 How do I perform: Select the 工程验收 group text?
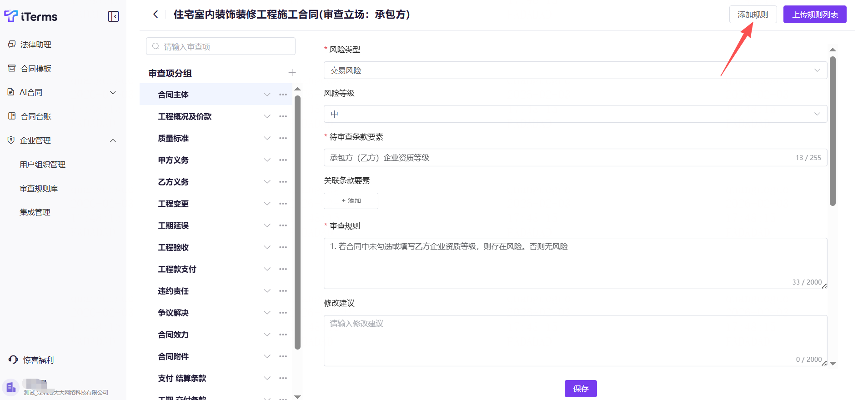click(x=173, y=247)
